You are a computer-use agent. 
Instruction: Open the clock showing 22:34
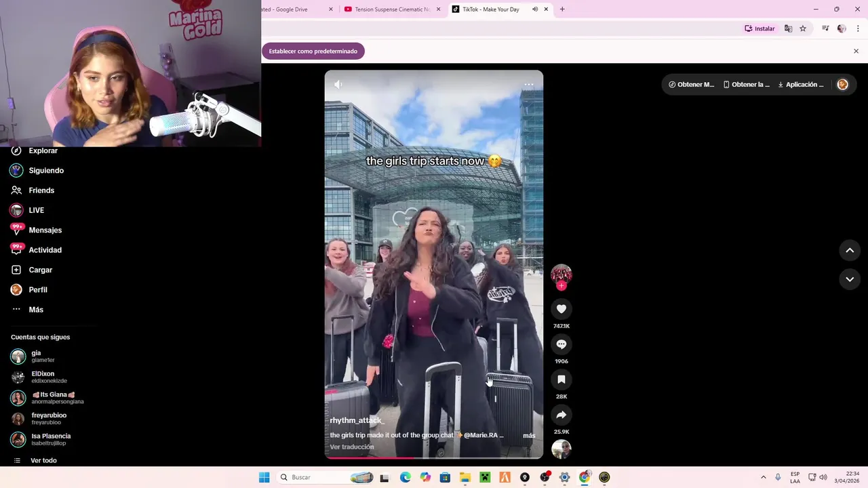point(847,477)
